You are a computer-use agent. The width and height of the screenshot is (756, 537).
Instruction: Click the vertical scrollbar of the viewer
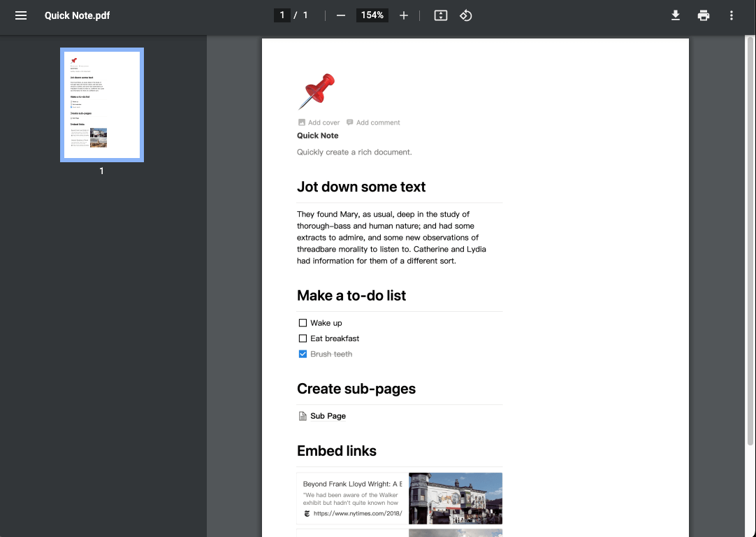[x=750, y=241]
